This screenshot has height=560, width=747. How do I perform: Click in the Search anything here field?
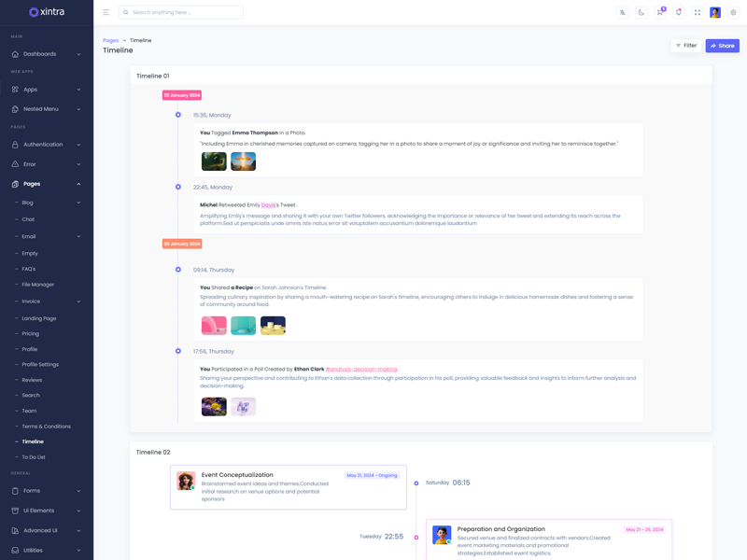(185, 12)
